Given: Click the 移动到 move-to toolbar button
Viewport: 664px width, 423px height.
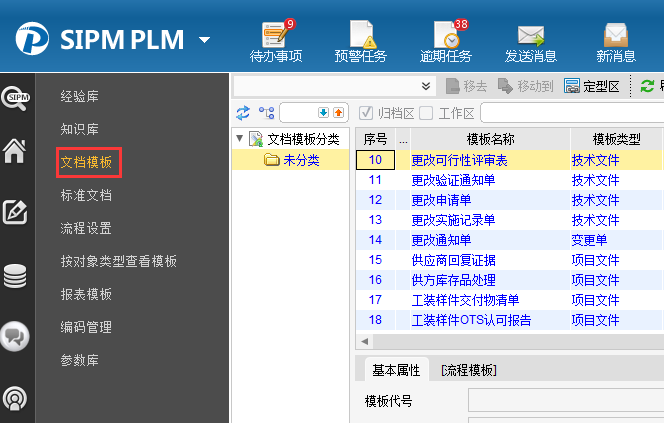Looking at the screenshot, I should (x=526, y=86).
